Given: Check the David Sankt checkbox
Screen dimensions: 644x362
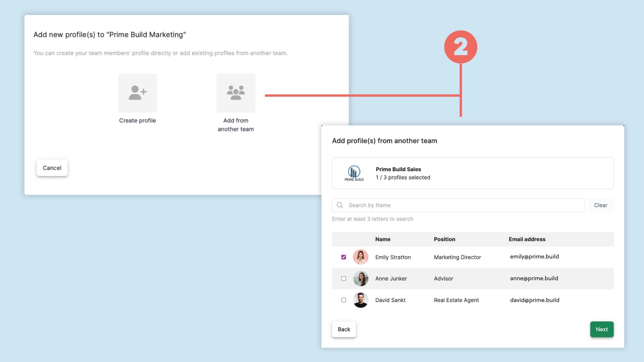Looking at the screenshot, I should [x=343, y=300].
